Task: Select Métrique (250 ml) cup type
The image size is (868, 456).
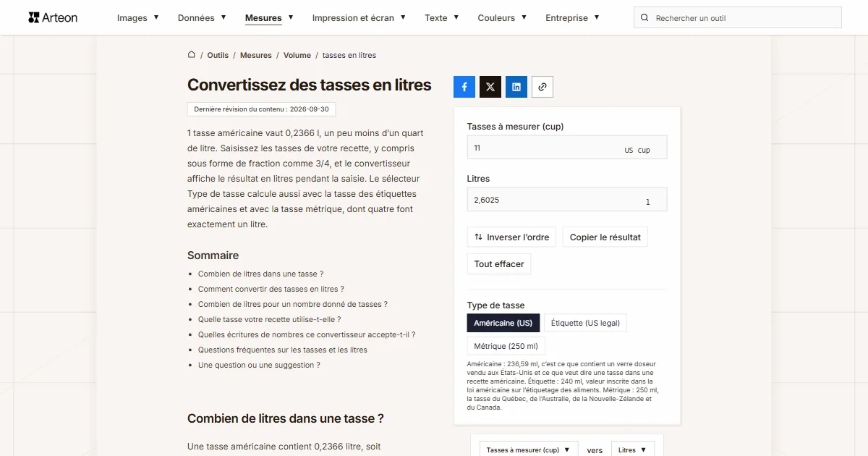Action: (506, 346)
